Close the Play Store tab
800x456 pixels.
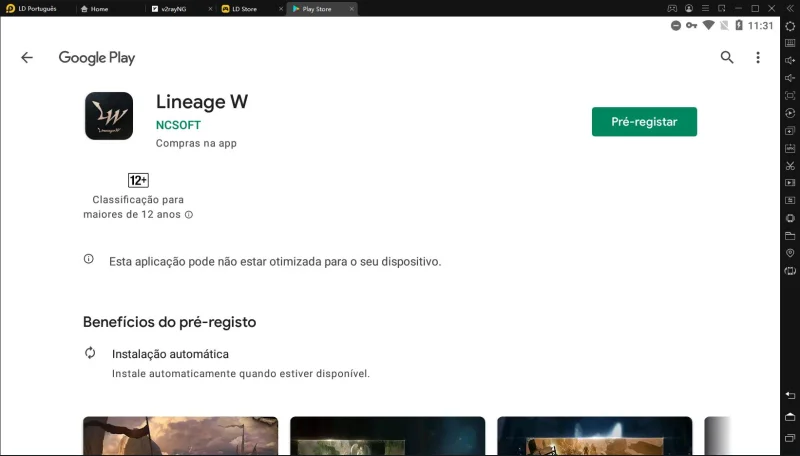(x=352, y=9)
